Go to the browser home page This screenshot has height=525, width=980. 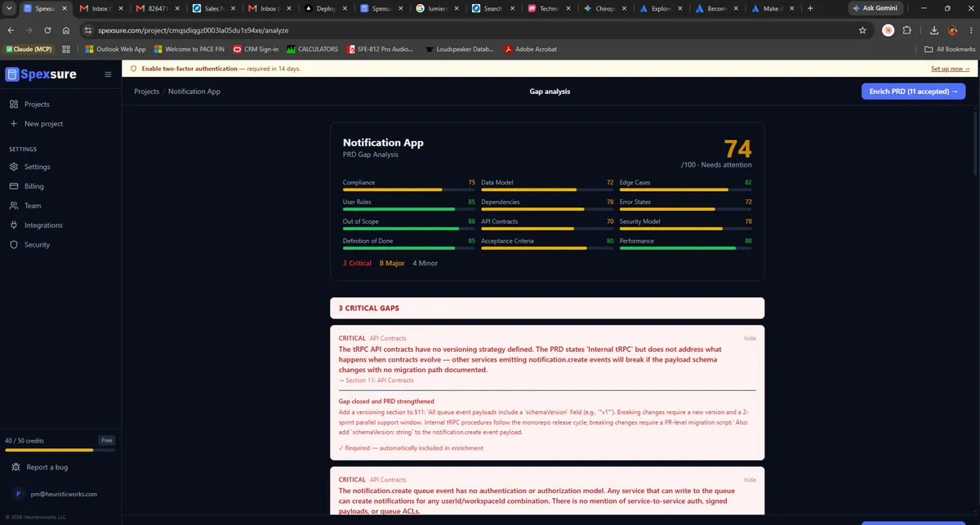(x=66, y=30)
